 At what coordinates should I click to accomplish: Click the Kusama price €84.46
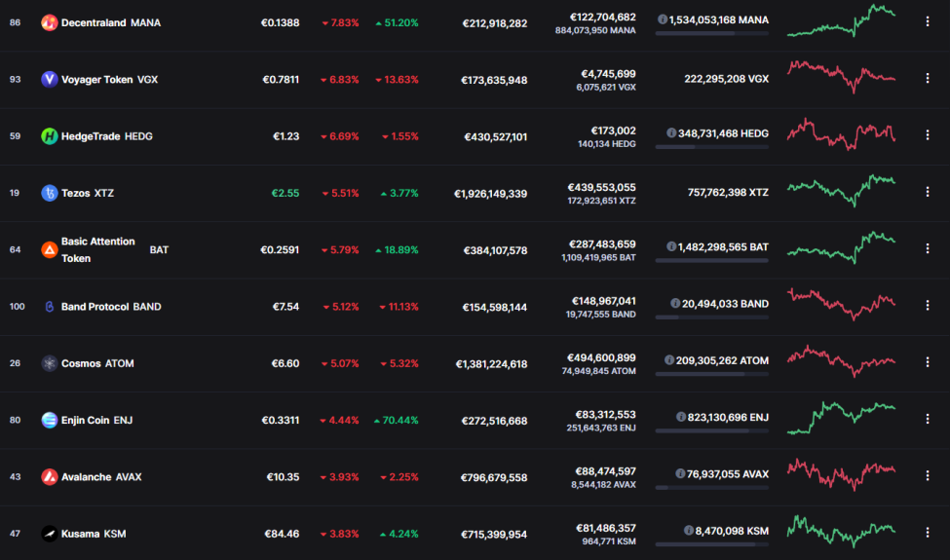pyautogui.click(x=282, y=534)
